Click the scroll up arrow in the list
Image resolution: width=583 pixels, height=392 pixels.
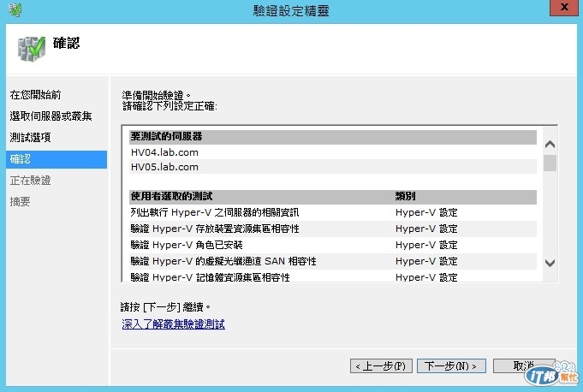[550, 144]
